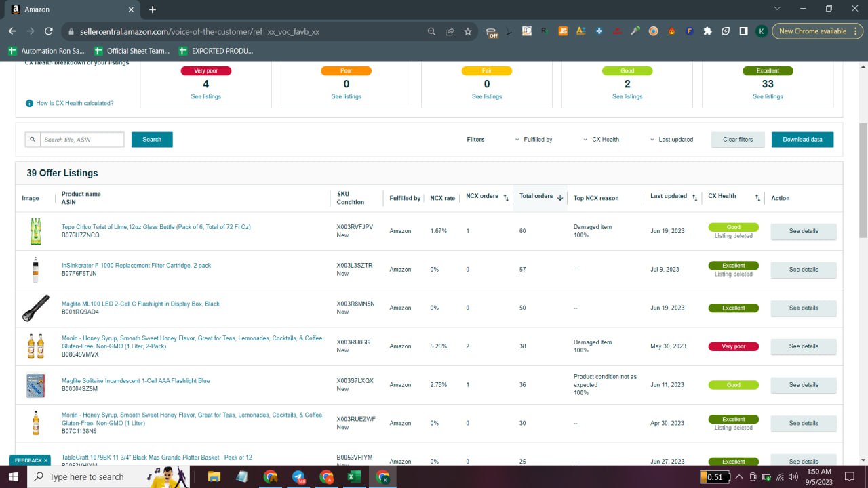
Task: Click the page vertical scrollbar thumb
Action: pyautogui.click(x=863, y=180)
